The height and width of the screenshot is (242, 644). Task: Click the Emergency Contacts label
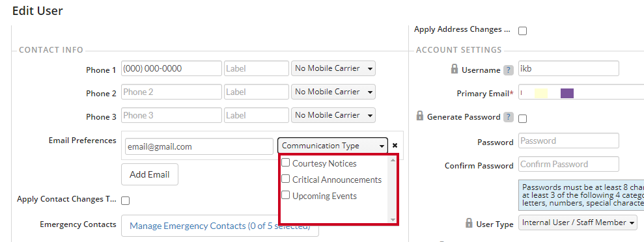point(78,224)
